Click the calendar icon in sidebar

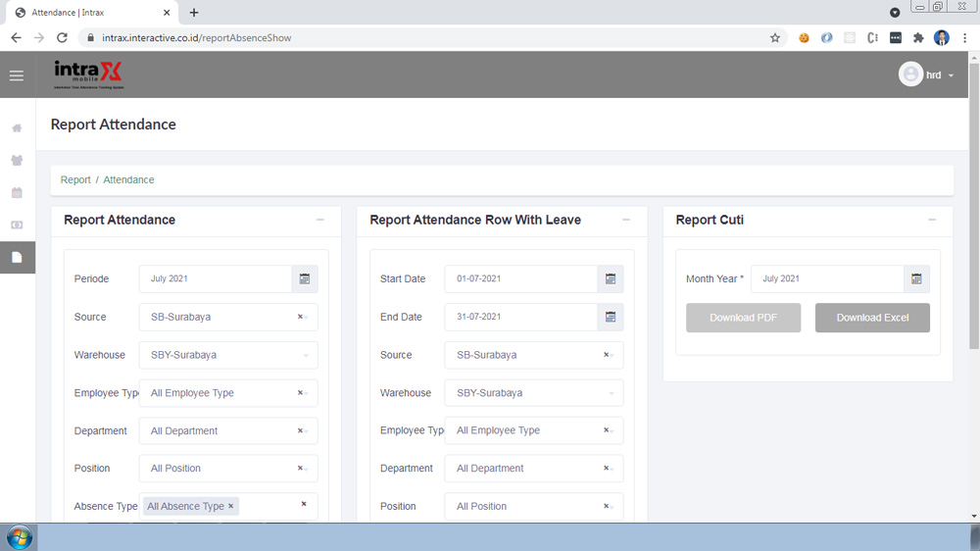click(x=17, y=193)
